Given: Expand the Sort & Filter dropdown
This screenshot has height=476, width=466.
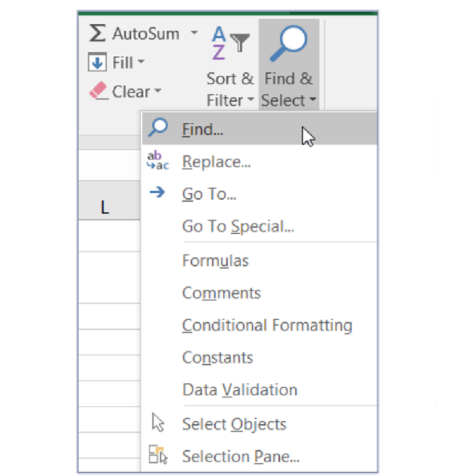Looking at the screenshot, I should pyautogui.click(x=250, y=100).
